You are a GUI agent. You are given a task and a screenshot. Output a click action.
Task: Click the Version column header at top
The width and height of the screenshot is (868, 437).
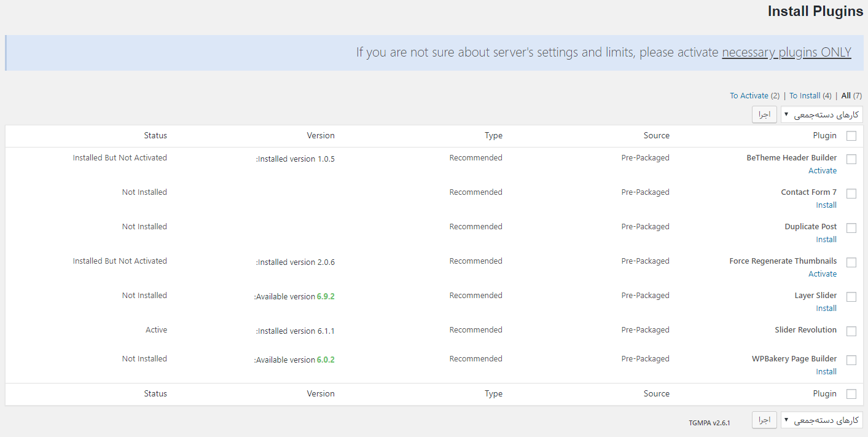[x=321, y=136]
